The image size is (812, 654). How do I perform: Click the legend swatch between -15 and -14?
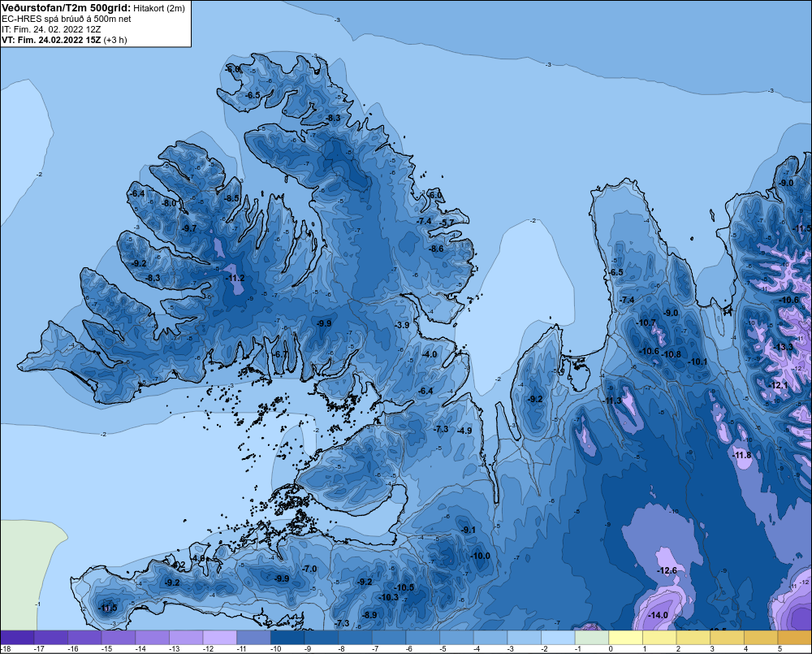[x=119, y=638]
